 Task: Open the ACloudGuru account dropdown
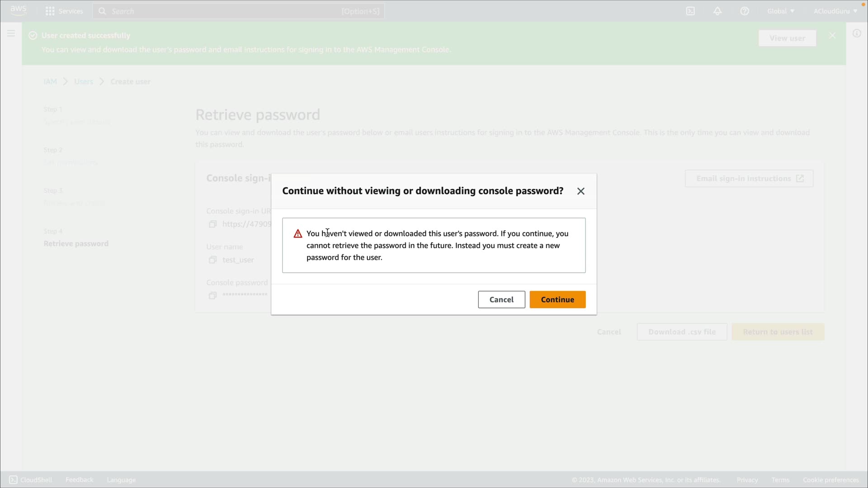835,11
